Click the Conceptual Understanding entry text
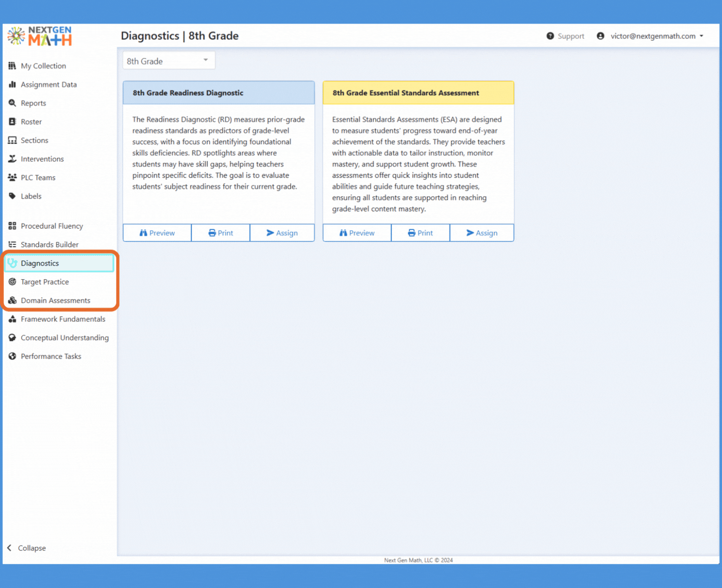The width and height of the screenshot is (722, 588). (x=65, y=338)
